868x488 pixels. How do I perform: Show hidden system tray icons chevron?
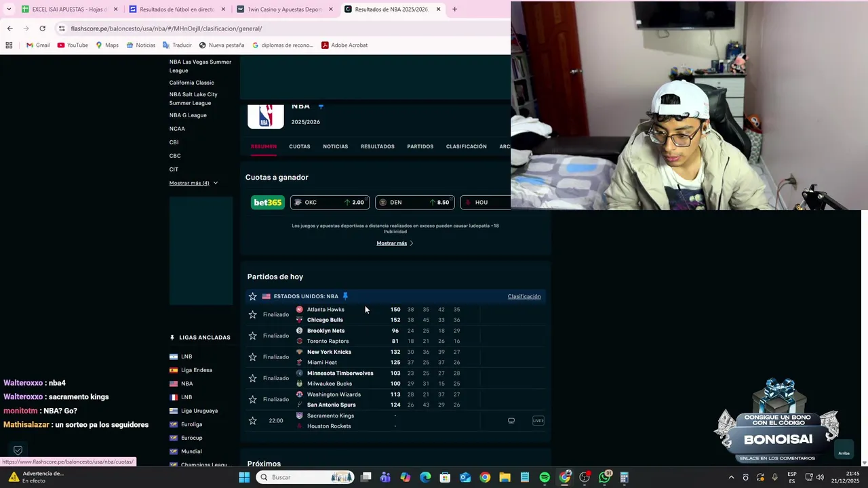[731, 477]
